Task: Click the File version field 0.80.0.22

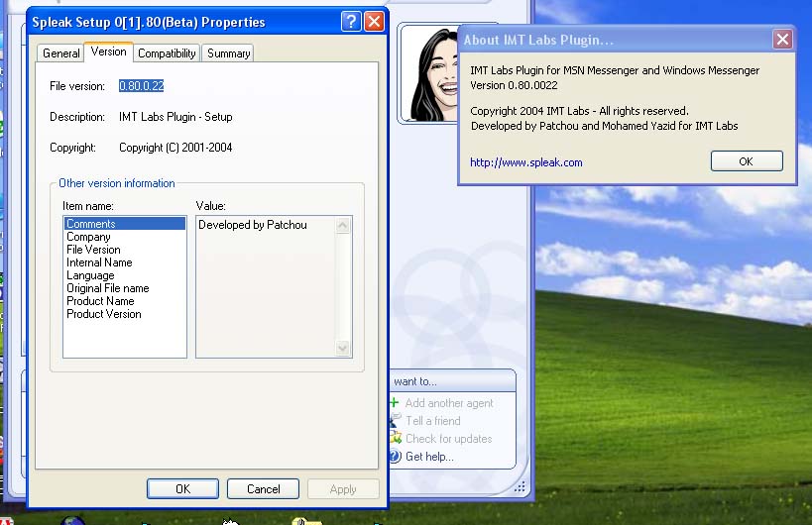Action: (x=142, y=86)
